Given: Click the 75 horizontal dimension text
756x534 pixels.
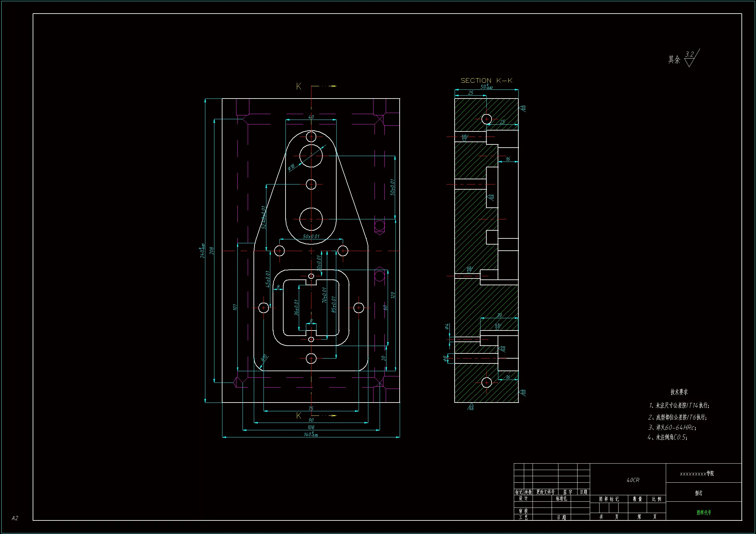Looking at the screenshot, I should coord(311,408).
